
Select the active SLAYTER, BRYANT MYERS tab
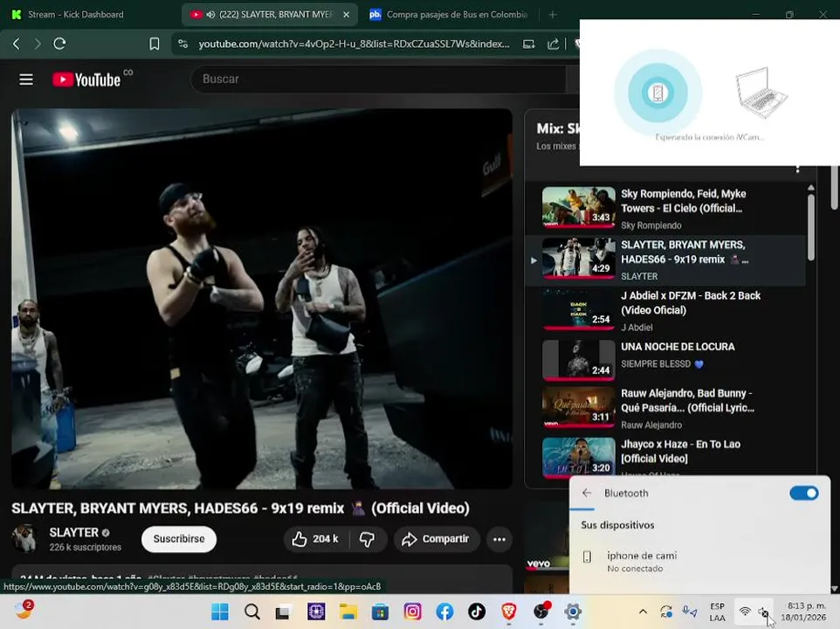point(271,15)
